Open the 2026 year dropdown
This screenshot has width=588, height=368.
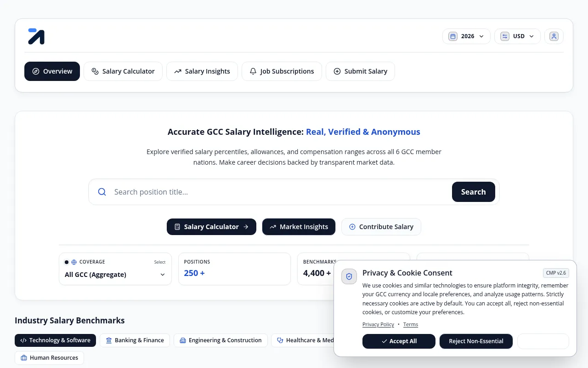(466, 36)
